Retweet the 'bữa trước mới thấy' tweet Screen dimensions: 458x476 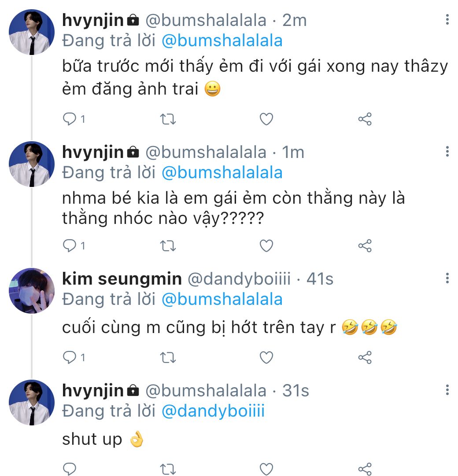168,119
